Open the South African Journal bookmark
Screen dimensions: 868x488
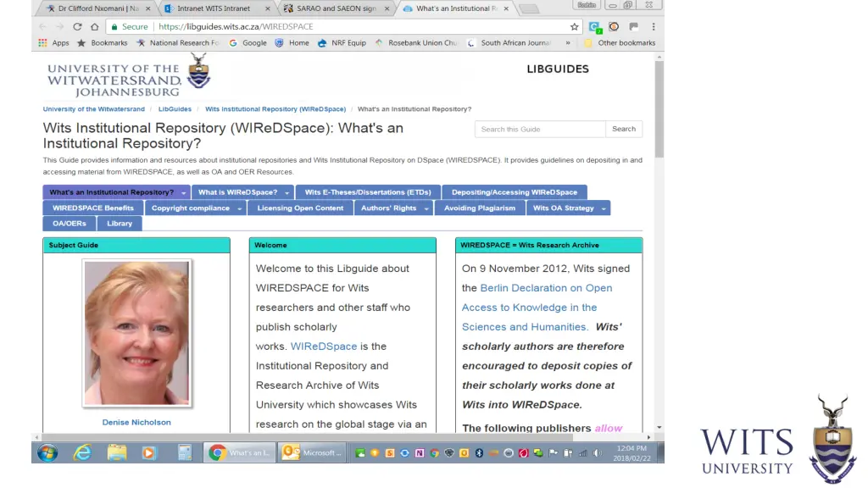(509, 42)
